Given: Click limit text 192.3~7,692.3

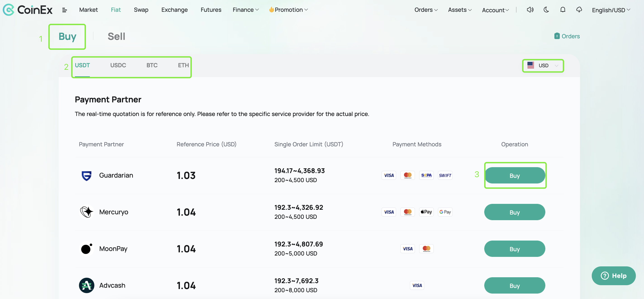Looking at the screenshot, I should pos(296,281).
